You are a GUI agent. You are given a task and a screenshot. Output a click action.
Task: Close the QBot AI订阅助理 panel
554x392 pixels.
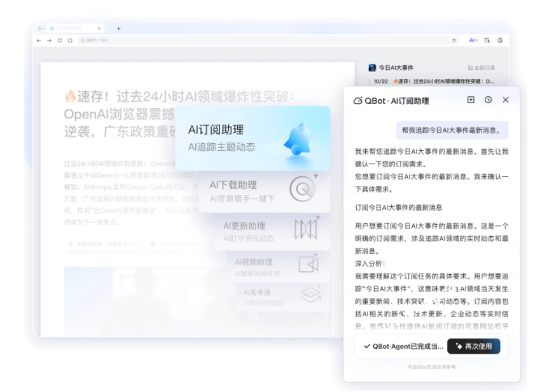pyautogui.click(x=506, y=100)
